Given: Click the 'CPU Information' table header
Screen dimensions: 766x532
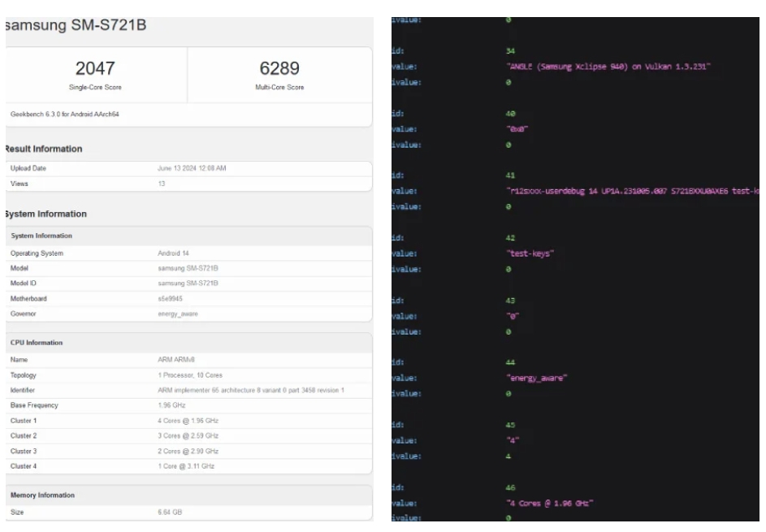Looking at the screenshot, I should 37,343.
